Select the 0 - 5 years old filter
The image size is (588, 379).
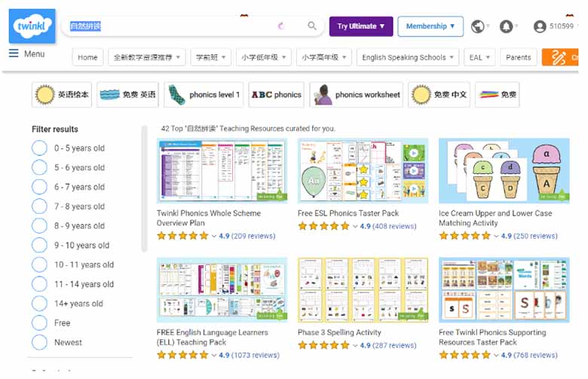click(x=39, y=148)
